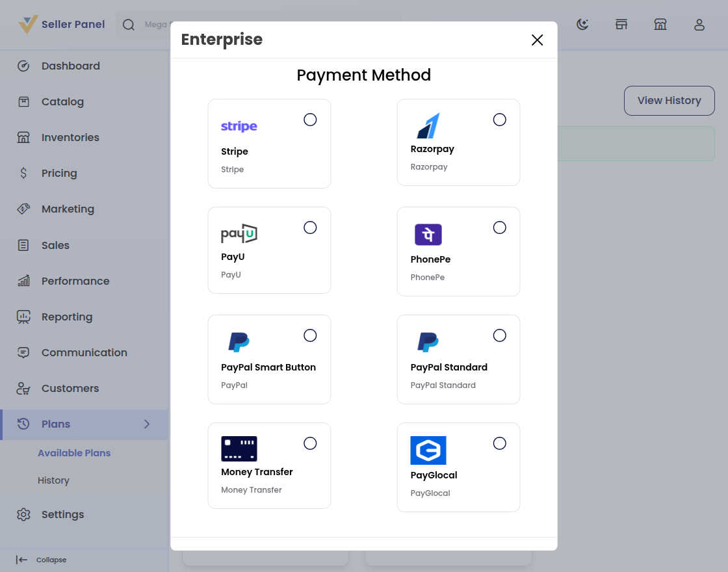Click the Marketing tag icon
This screenshot has width=728, height=572.
pyautogui.click(x=23, y=209)
